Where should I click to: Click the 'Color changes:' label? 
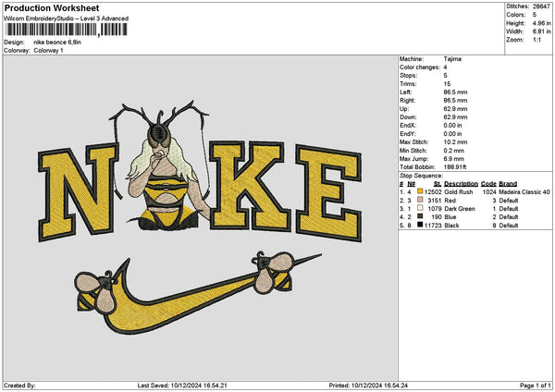420,67
